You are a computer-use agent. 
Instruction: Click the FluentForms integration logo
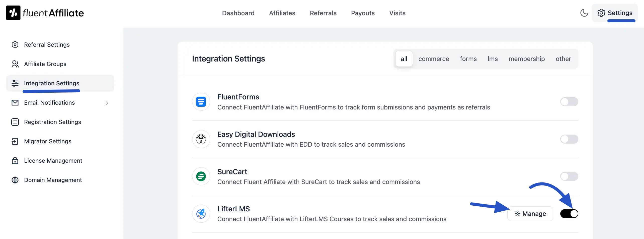(x=201, y=101)
